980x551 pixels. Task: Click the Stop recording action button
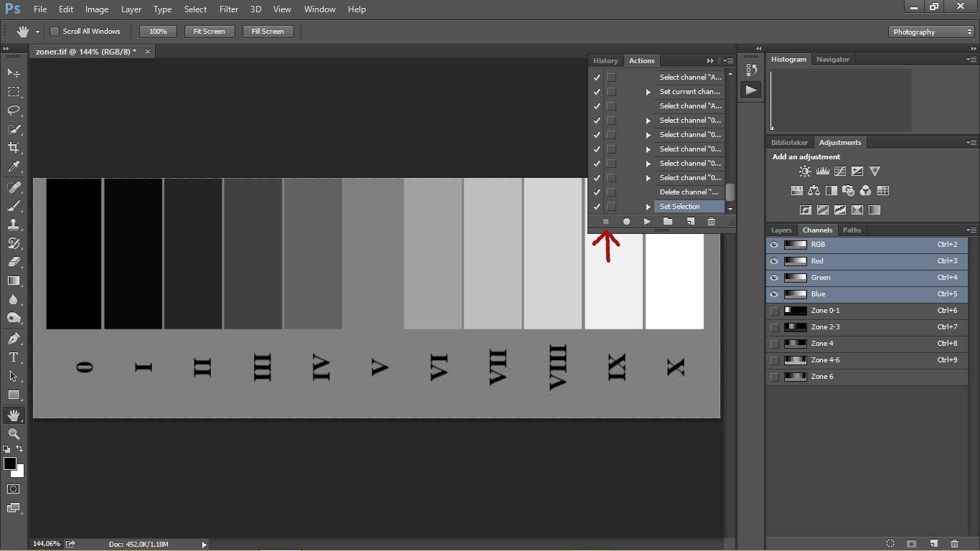(x=606, y=222)
